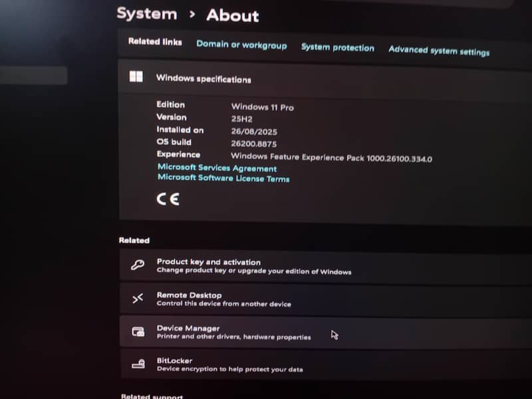The height and width of the screenshot is (399, 532).
Task: Go back to System in breadcrumb
Action: [147, 14]
